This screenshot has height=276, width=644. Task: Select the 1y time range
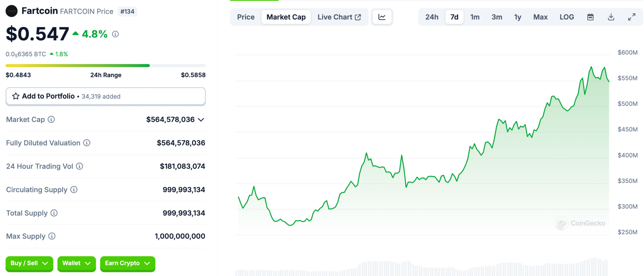(x=518, y=17)
